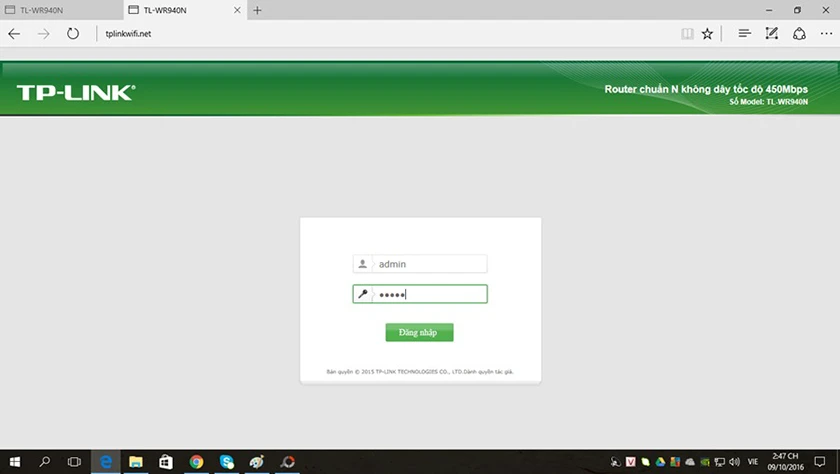Viewport: 840px width, 474px height.
Task: Open File Explorer from the taskbar
Action: pyautogui.click(x=136, y=462)
